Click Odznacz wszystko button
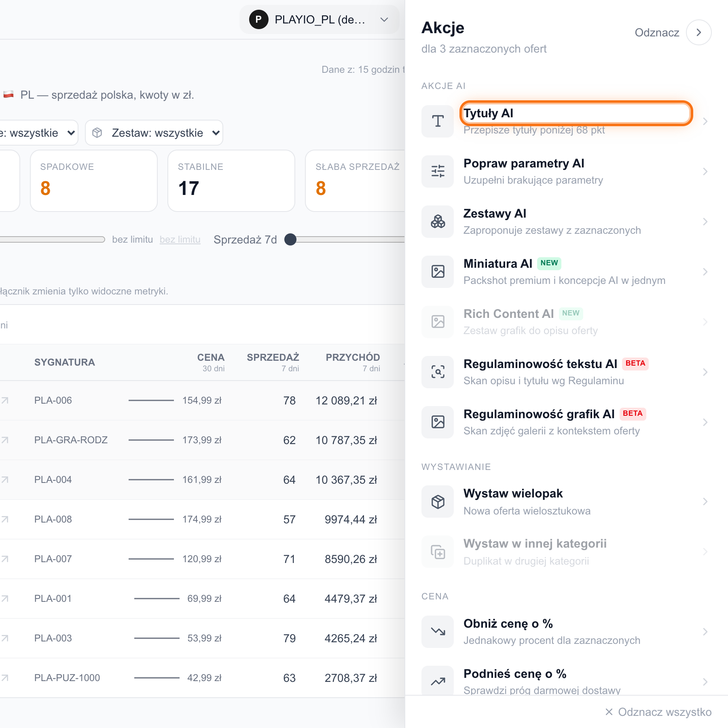 [x=658, y=712]
